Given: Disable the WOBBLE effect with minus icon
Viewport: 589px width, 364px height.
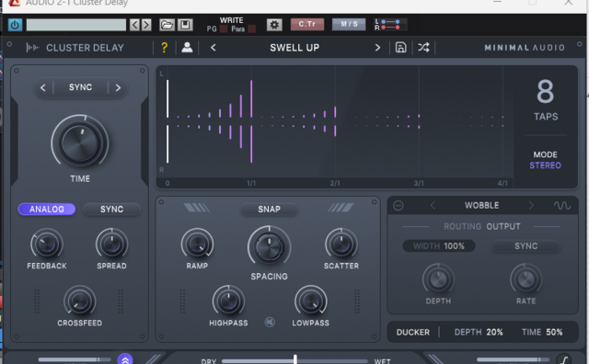Looking at the screenshot, I should pyautogui.click(x=398, y=206).
